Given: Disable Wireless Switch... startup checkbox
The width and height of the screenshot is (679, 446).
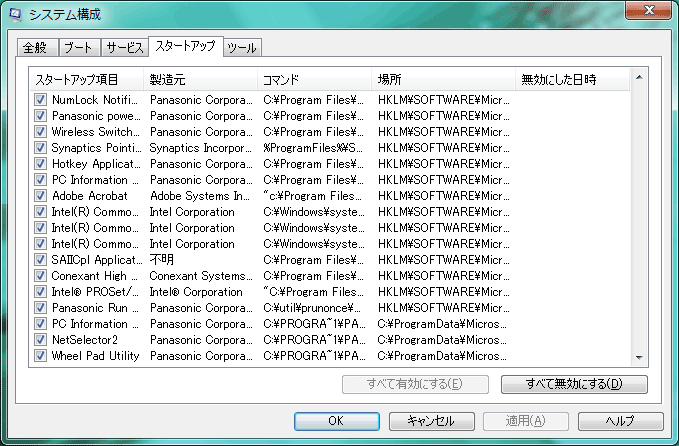Looking at the screenshot, I should point(40,132).
